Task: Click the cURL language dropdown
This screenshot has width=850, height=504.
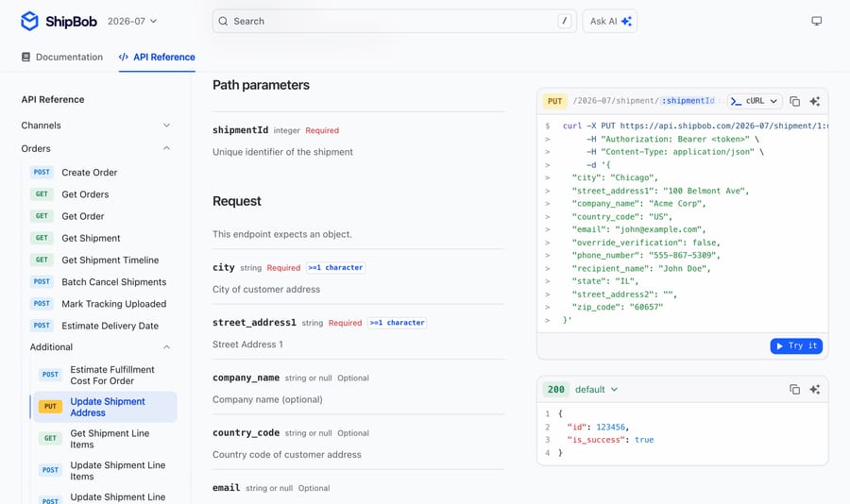Action: (755, 101)
